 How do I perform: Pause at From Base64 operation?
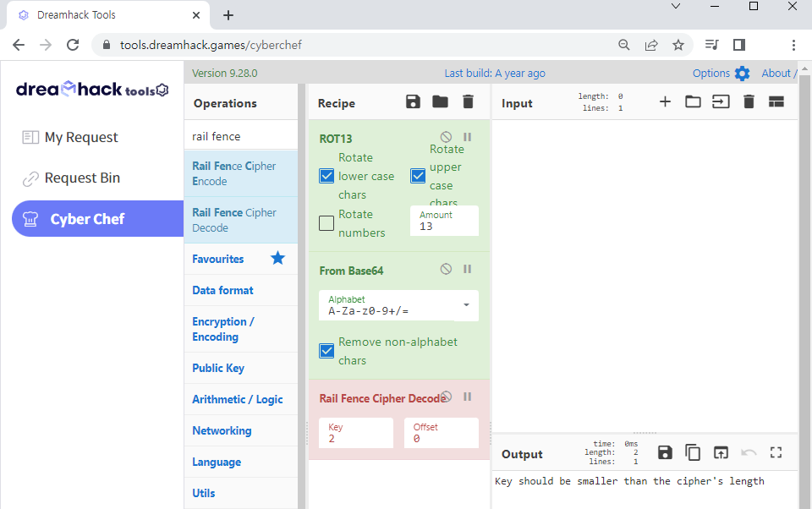point(467,269)
